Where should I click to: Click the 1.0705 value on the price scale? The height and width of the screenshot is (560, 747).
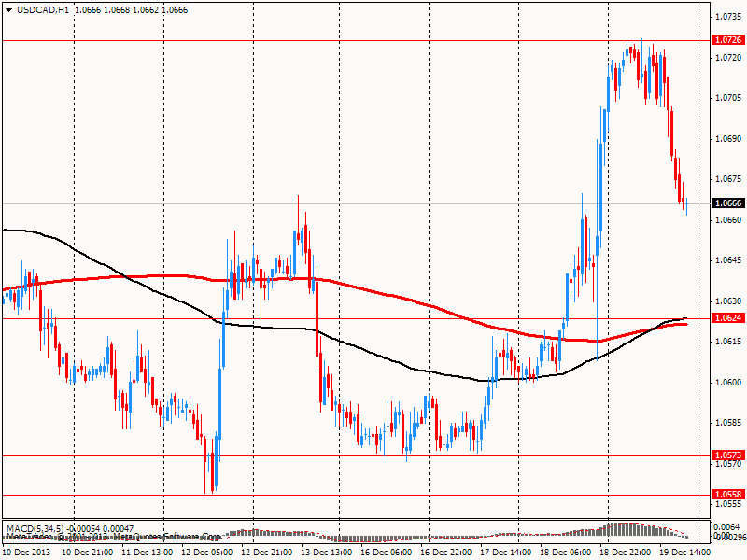tap(728, 98)
